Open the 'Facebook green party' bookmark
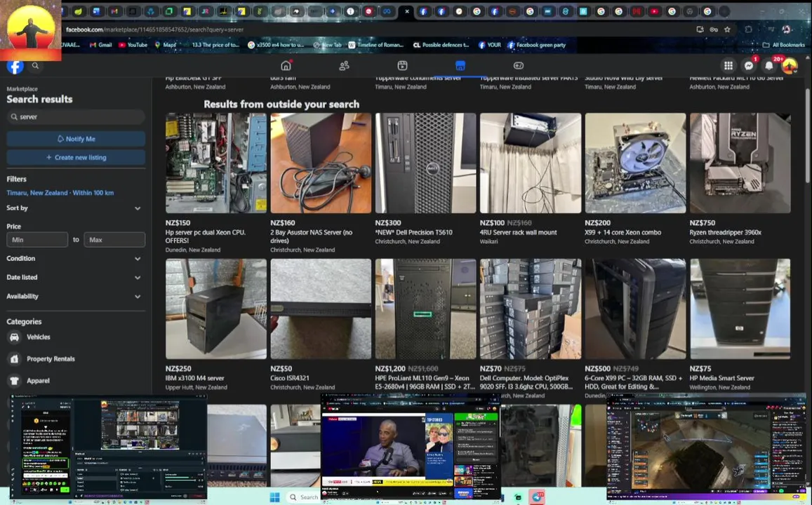The image size is (812, 505). (536, 45)
